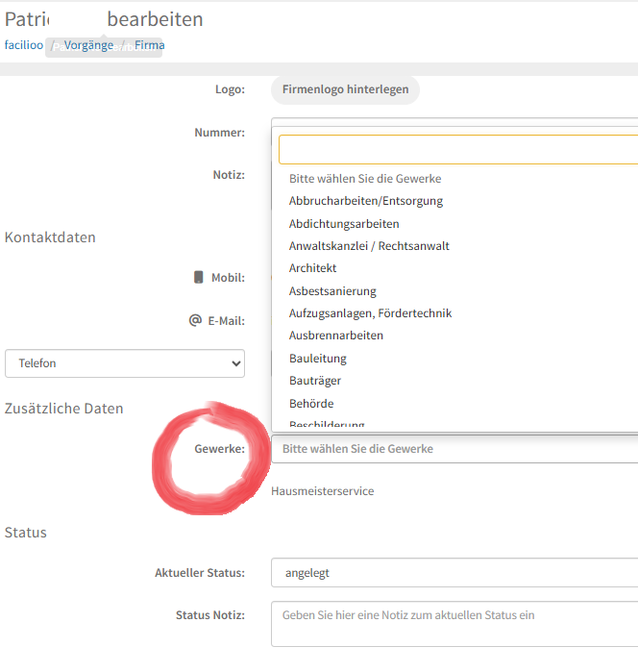Choose Bauträger from the list
Image resolution: width=638 pixels, height=672 pixels.
[315, 381]
